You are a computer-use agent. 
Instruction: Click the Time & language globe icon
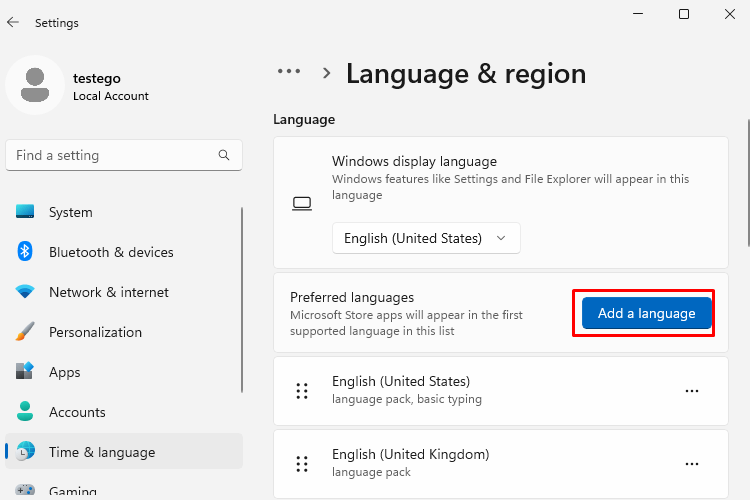(x=25, y=451)
